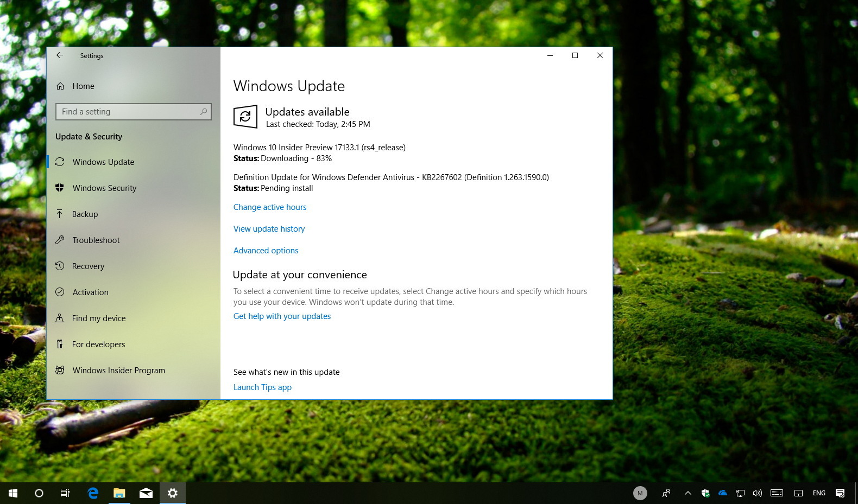Click the Home icon in sidebar
858x504 pixels.
[60, 86]
